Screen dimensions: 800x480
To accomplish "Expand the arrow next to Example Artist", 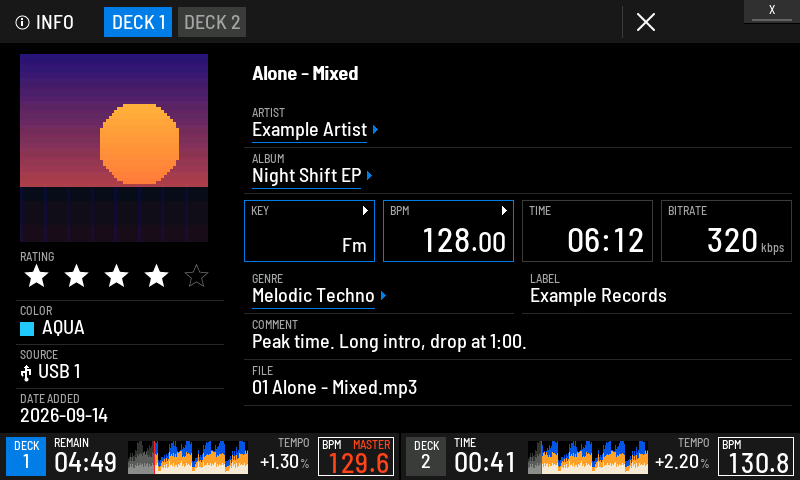I will click(376, 130).
